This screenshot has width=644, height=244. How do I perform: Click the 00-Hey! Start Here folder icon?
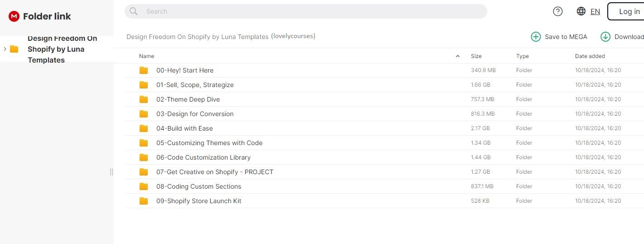coord(144,70)
